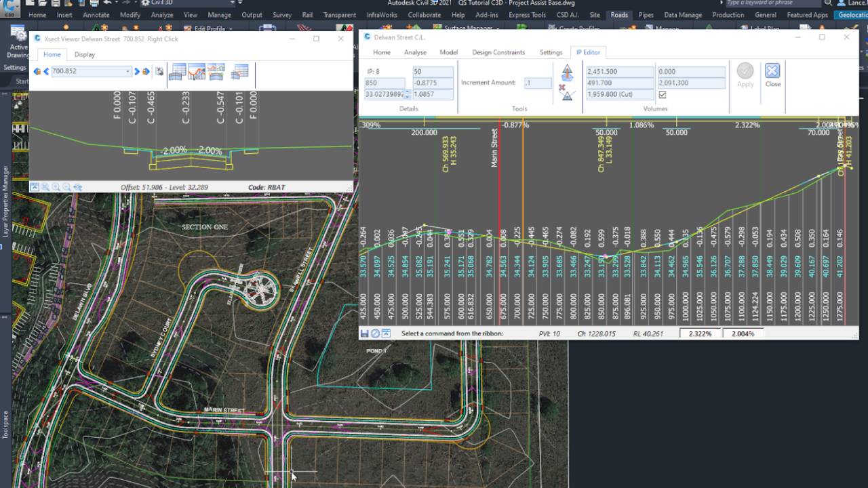This screenshot has width=868, height=488.
Task: Expand Surface Manager dropdown on ribbon
Action: [x=498, y=29]
